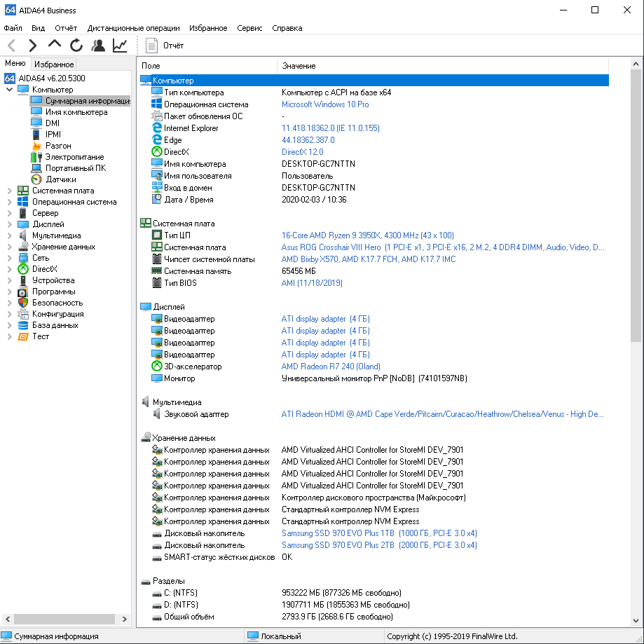Viewport: 644px width, 644px height.
Task: Expand the Тест tree node
Action: coord(9,336)
